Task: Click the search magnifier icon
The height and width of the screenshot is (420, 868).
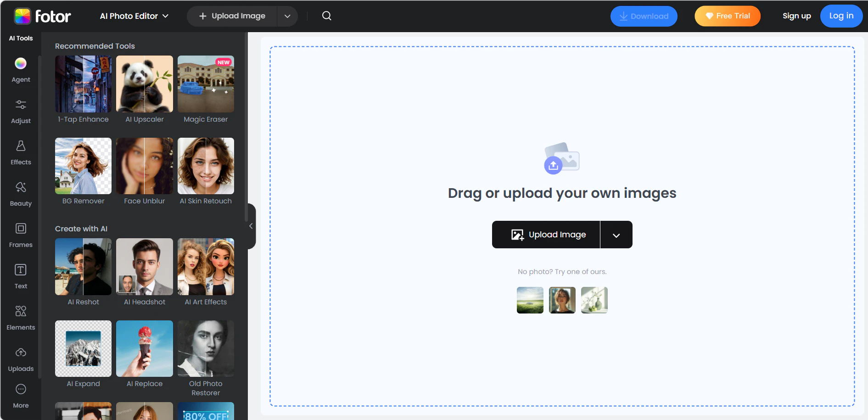Action: tap(326, 16)
